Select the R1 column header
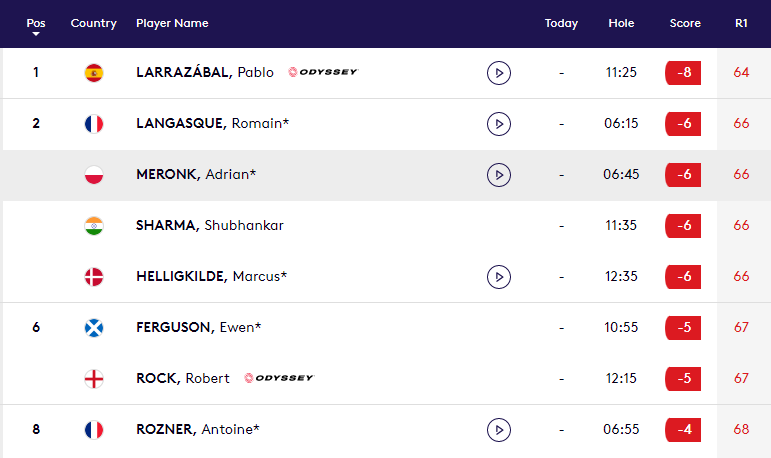This screenshot has height=458, width=771. point(741,24)
